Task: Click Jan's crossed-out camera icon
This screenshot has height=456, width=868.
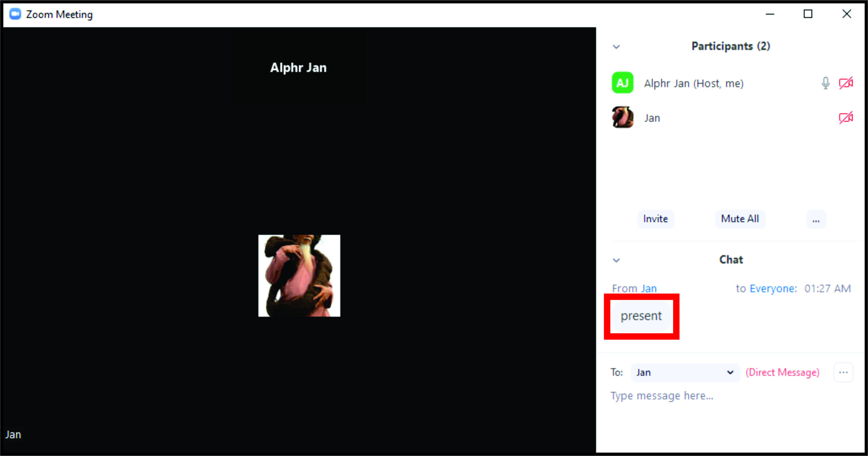Action: [846, 118]
